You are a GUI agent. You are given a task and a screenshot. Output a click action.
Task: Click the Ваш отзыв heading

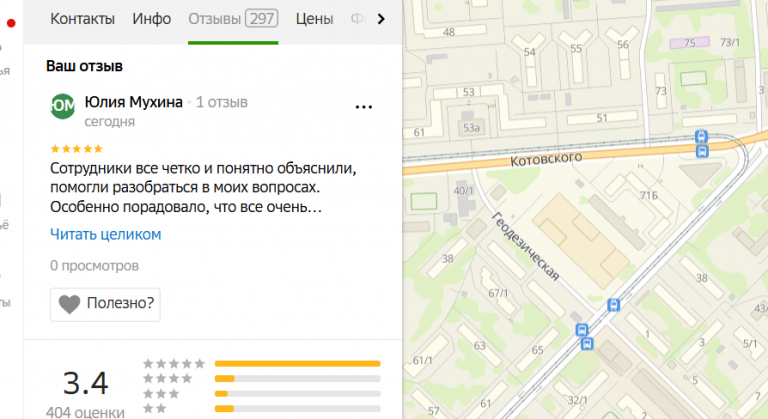tap(84, 66)
